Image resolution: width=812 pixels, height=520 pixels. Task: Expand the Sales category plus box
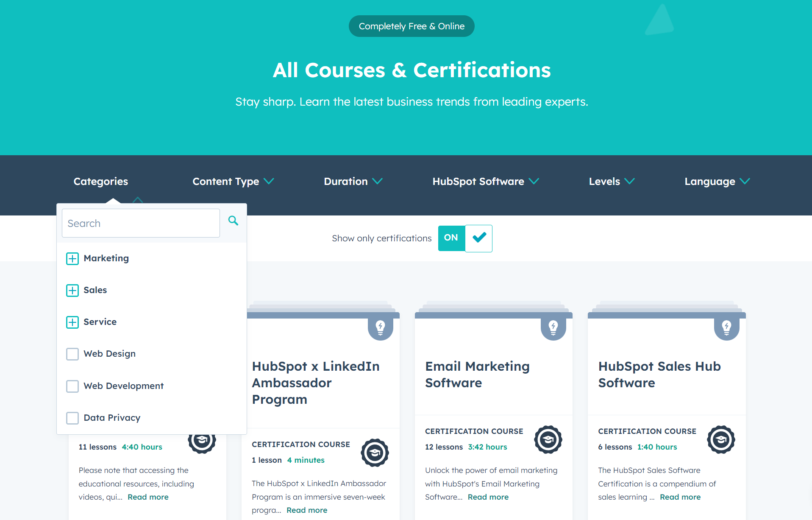coord(72,291)
